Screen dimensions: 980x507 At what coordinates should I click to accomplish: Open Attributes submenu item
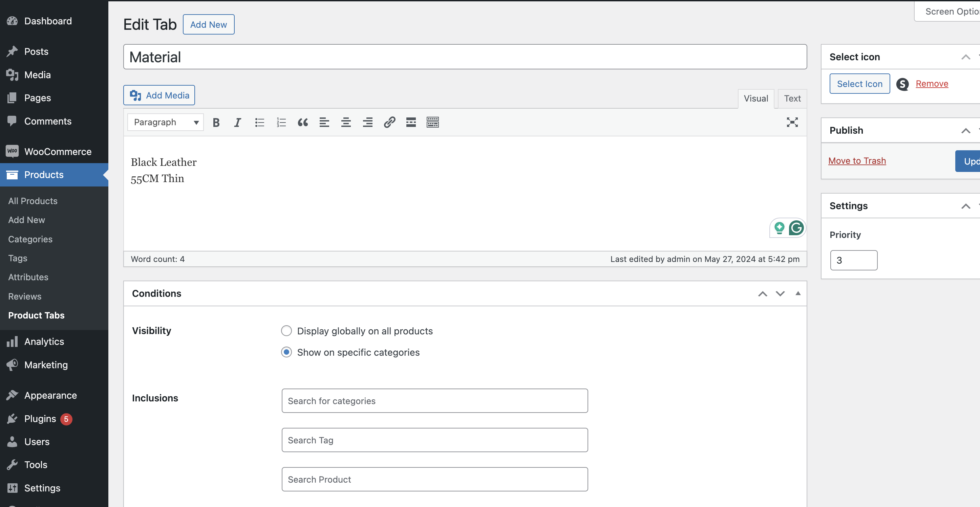[28, 277]
